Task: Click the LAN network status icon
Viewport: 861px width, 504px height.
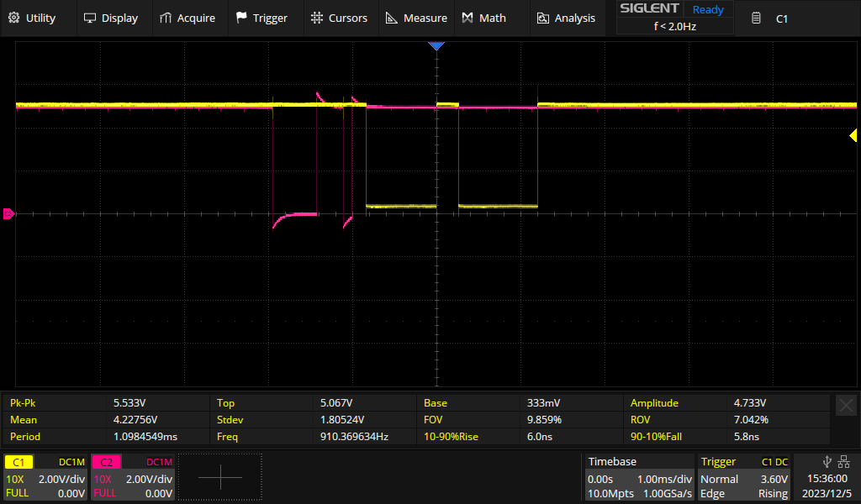Action: [x=843, y=461]
